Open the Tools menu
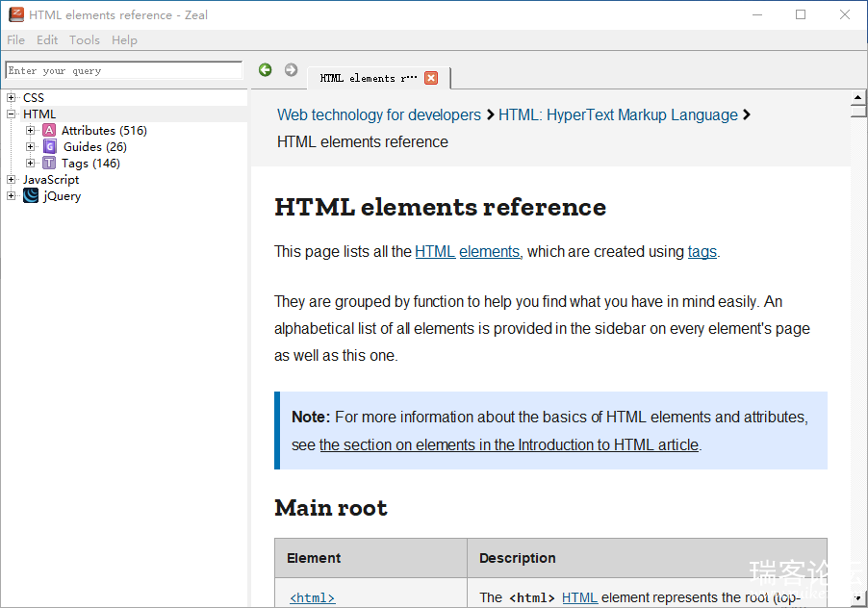868x608 pixels. point(84,40)
